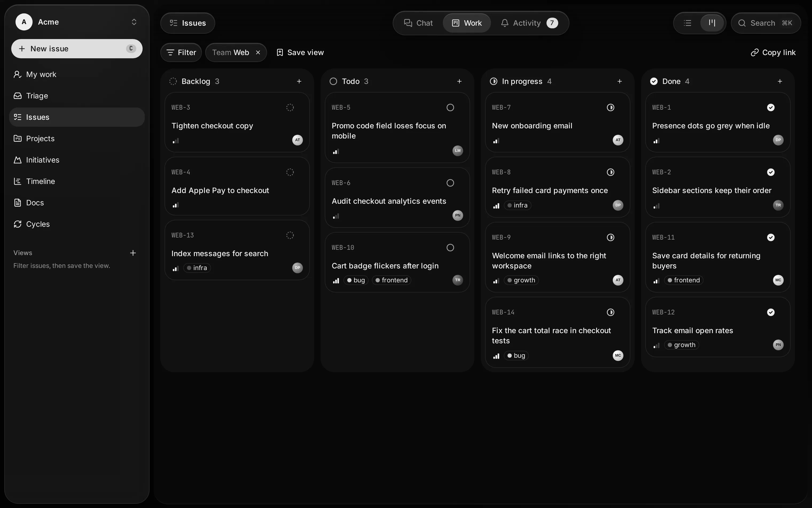
Task: Open Acme workspace switcher
Action: click(x=77, y=22)
